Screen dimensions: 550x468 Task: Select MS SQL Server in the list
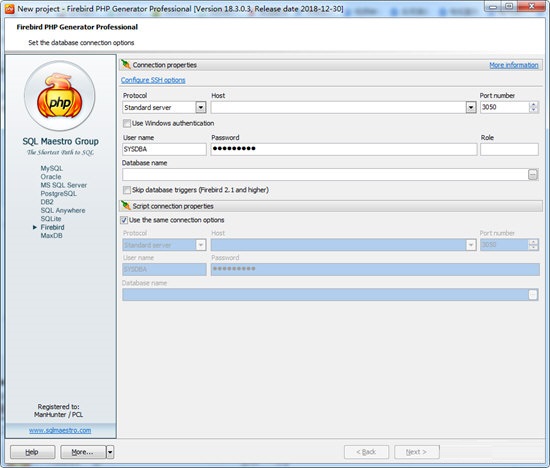click(63, 185)
